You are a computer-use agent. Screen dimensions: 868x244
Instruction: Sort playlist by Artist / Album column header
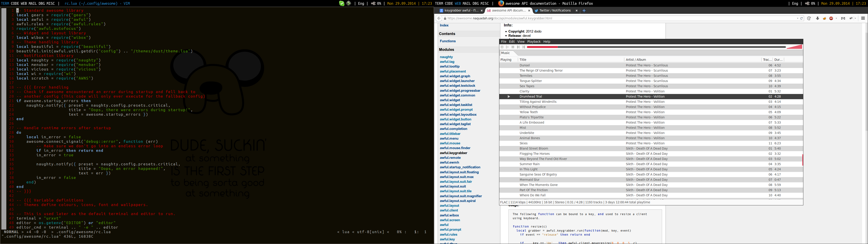pos(692,60)
